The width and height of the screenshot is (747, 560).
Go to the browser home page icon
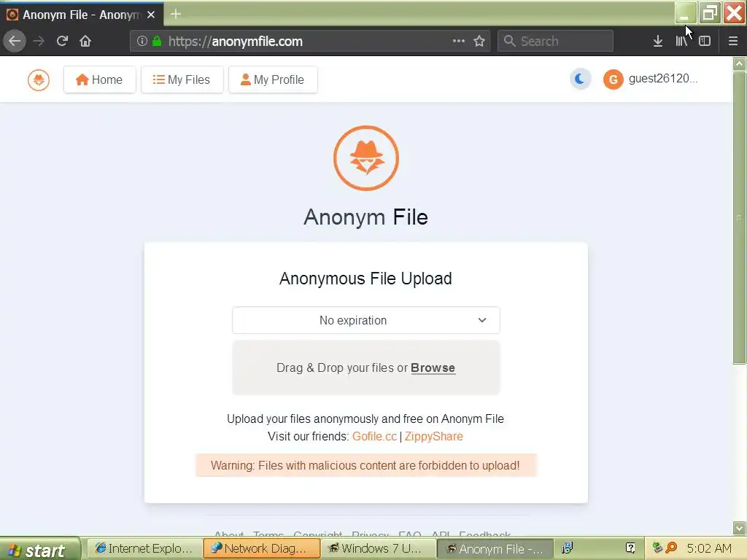[85, 41]
